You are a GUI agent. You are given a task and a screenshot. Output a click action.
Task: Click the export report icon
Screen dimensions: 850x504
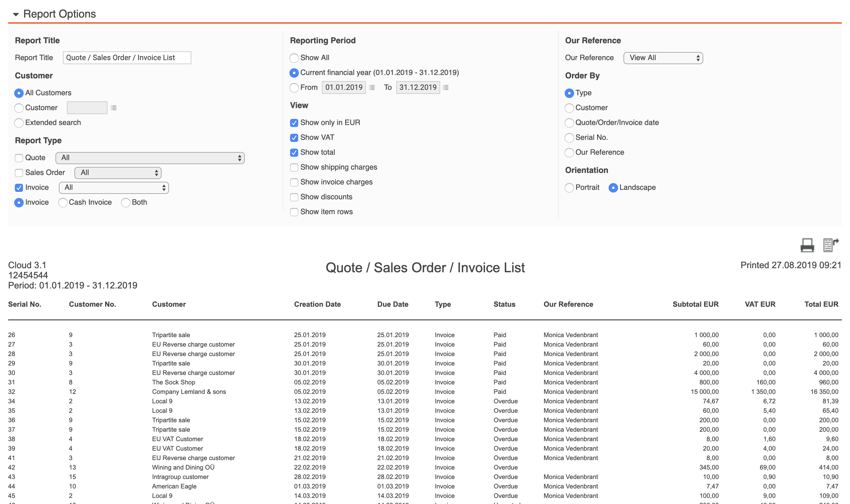click(x=830, y=245)
